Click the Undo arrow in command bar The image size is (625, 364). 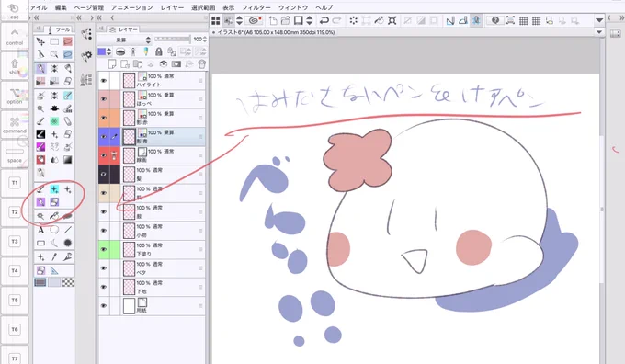coord(324,20)
